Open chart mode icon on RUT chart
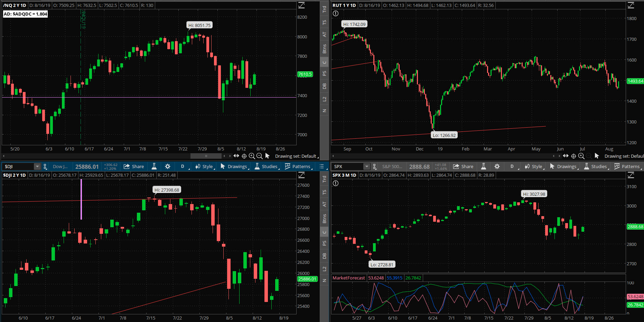The height and width of the screenshot is (322, 644). [631, 5]
